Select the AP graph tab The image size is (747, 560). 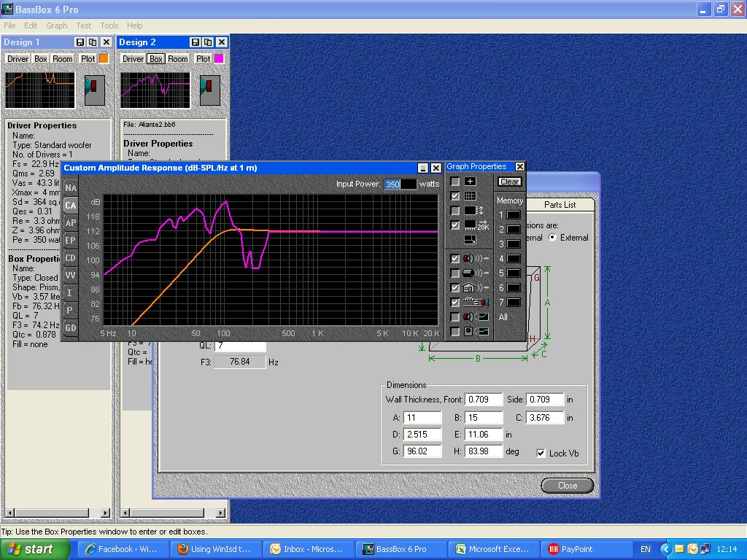[71, 223]
